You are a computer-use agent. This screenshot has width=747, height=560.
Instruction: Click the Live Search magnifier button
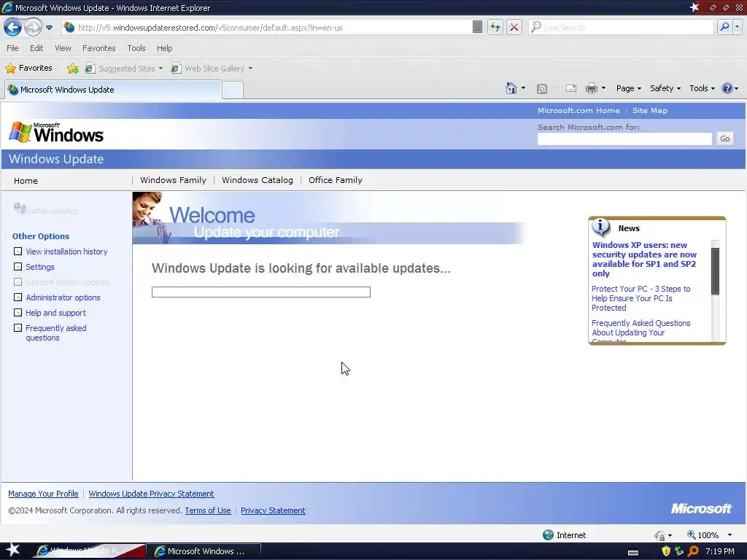pyautogui.click(x=724, y=27)
